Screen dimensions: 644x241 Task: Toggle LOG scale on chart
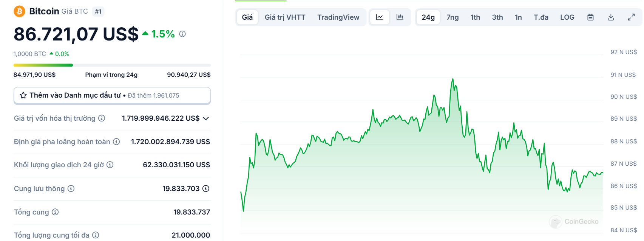tap(567, 17)
